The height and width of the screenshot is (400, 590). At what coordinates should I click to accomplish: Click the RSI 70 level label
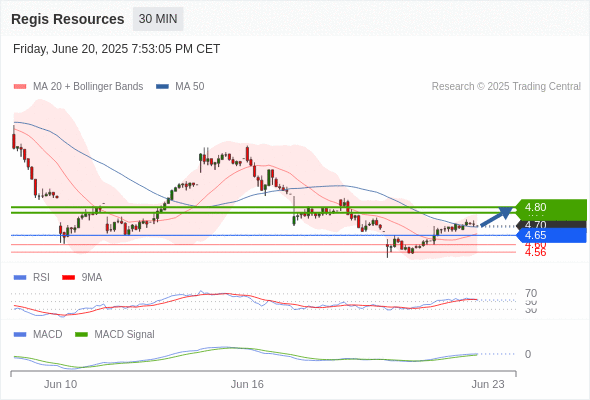531,294
